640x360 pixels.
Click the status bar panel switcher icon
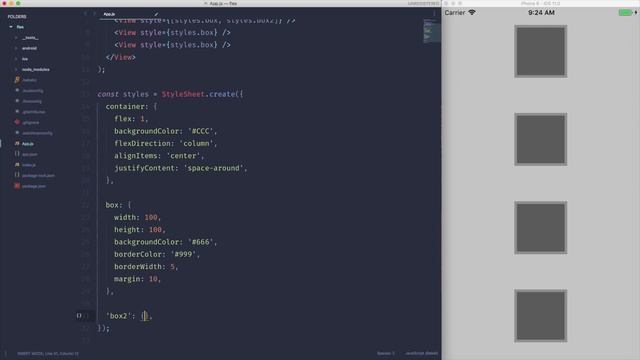point(6,353)
